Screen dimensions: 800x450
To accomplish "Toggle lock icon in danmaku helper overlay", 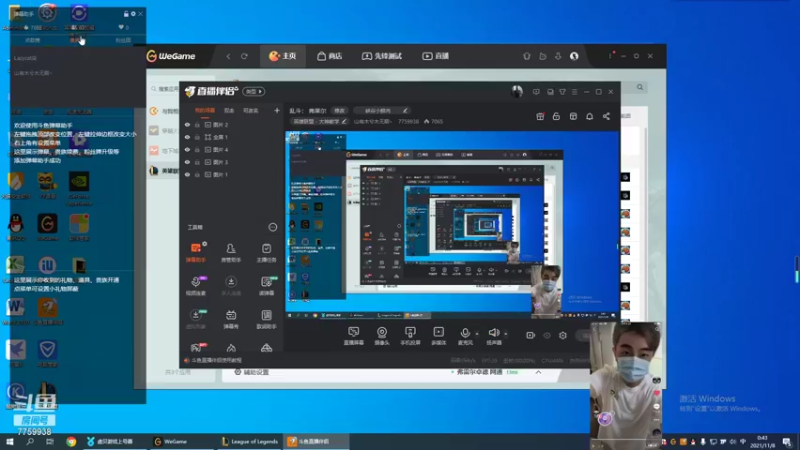I will tap(126, 14).
